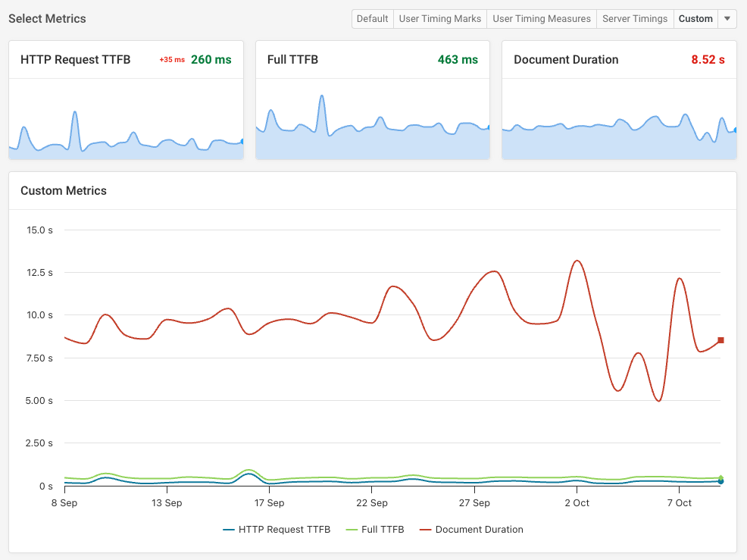Click the 2.50 s y-axis label
The image size is (747, 560).
(x=39, y=443)
